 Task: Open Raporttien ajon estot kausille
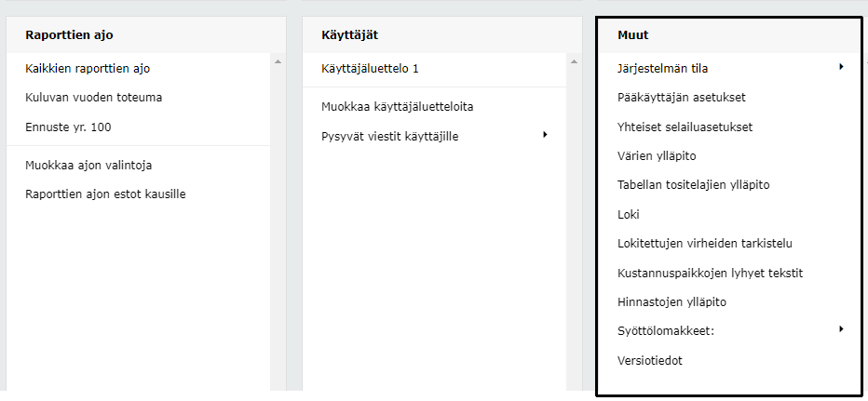(x=105, y=194)
